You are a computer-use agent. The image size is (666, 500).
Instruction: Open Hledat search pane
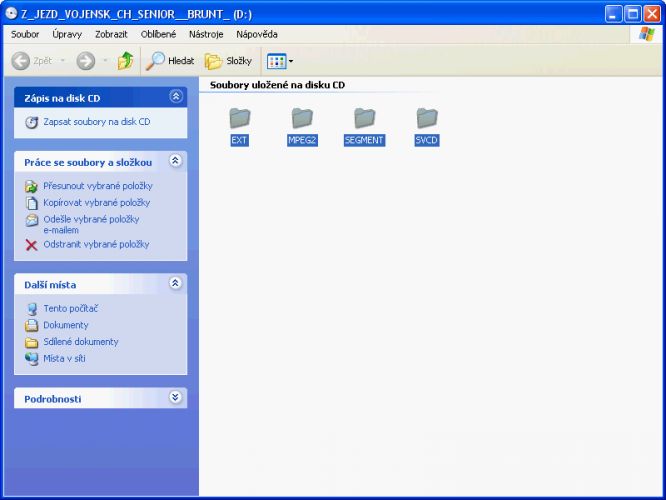pyautogui.click(x=170, y=61)
